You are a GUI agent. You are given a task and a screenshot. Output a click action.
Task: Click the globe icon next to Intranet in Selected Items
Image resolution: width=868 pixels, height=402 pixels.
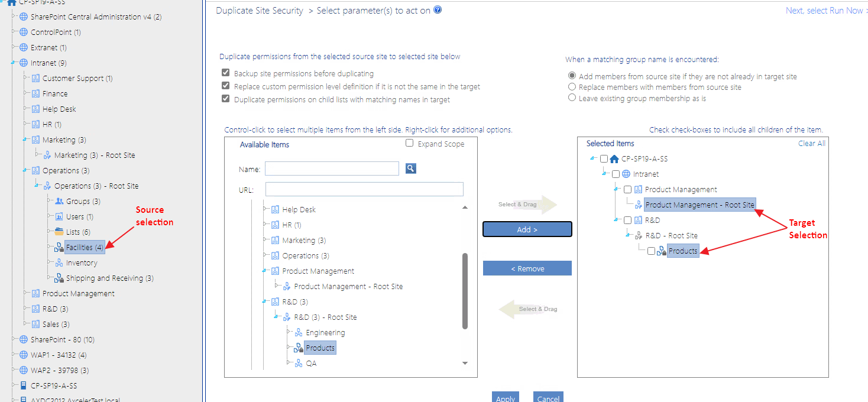[x=626, y=174]
